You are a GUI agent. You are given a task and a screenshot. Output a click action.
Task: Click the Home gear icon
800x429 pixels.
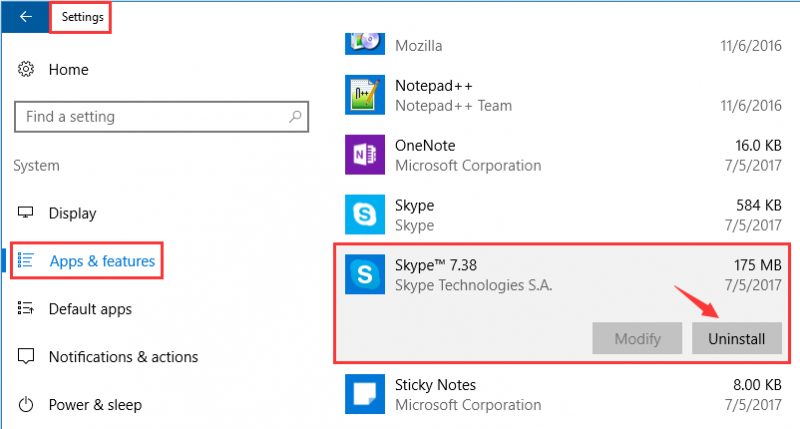pyautogui.click(x=26, y=69)
